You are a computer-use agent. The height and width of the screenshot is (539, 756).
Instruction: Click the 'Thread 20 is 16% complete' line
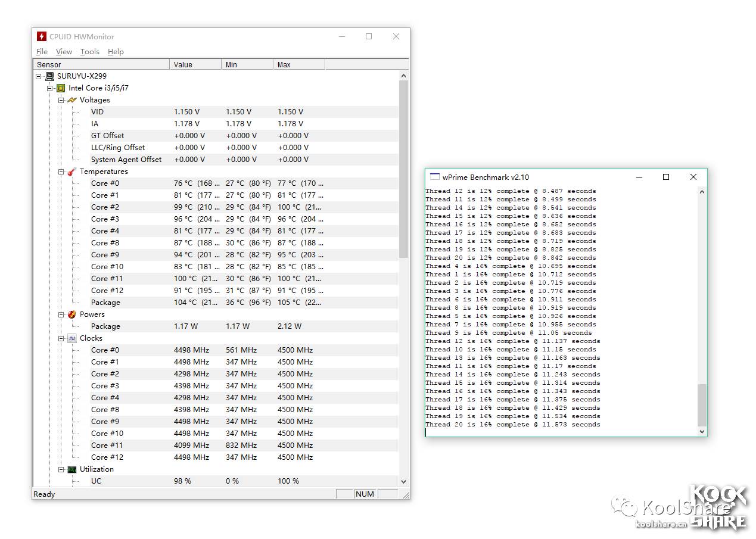513,425
